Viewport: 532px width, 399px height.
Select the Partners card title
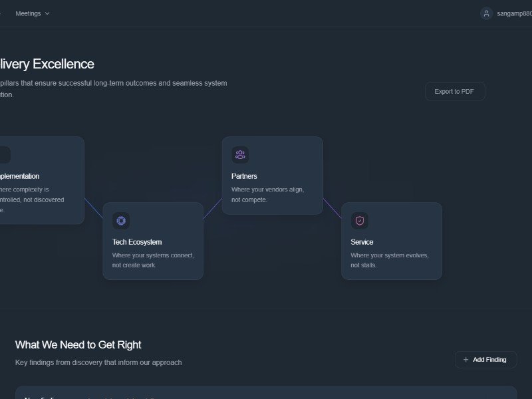(244, 176)
